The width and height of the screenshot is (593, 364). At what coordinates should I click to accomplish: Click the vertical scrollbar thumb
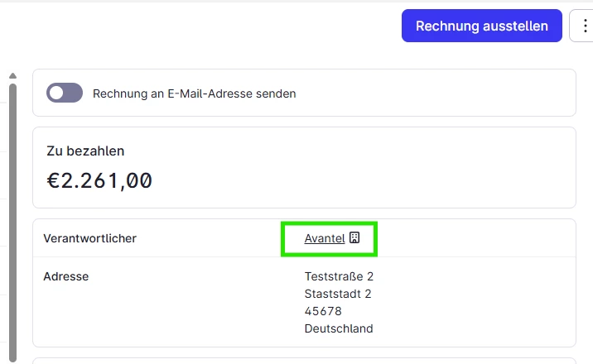click(x=13, y=223)
